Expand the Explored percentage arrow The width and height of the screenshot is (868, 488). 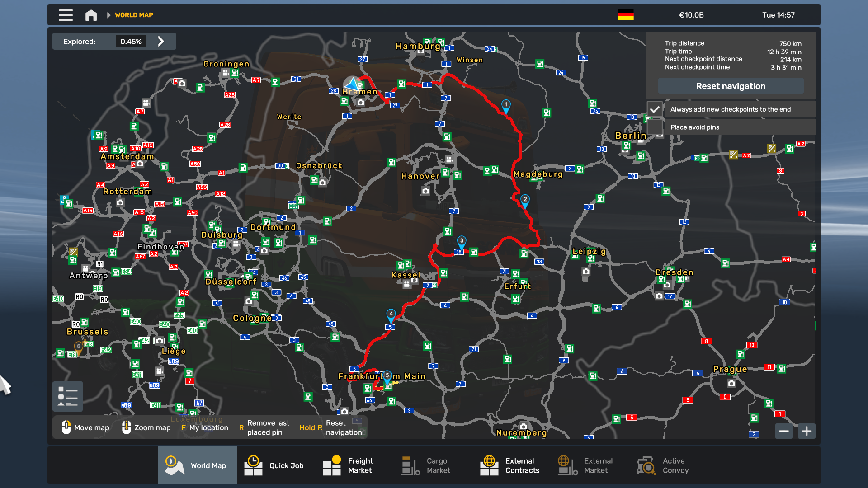coord(161,42)
